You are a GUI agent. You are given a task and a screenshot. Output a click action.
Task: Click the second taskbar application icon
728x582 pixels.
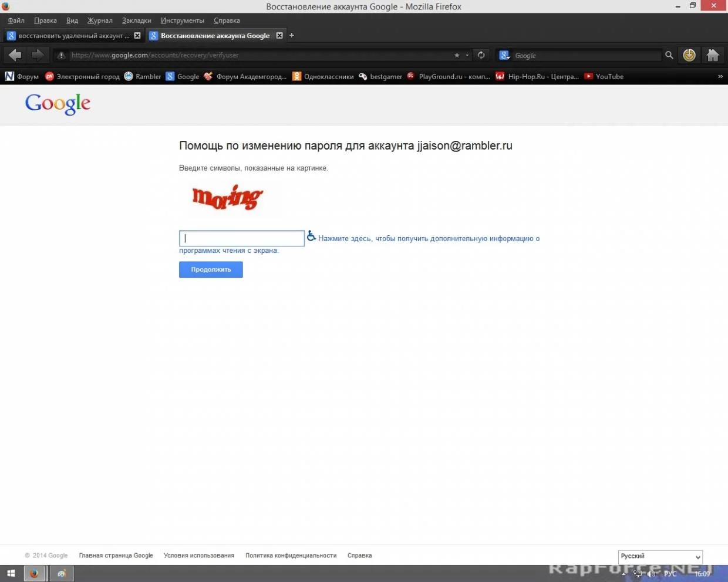tap(62, 574)
